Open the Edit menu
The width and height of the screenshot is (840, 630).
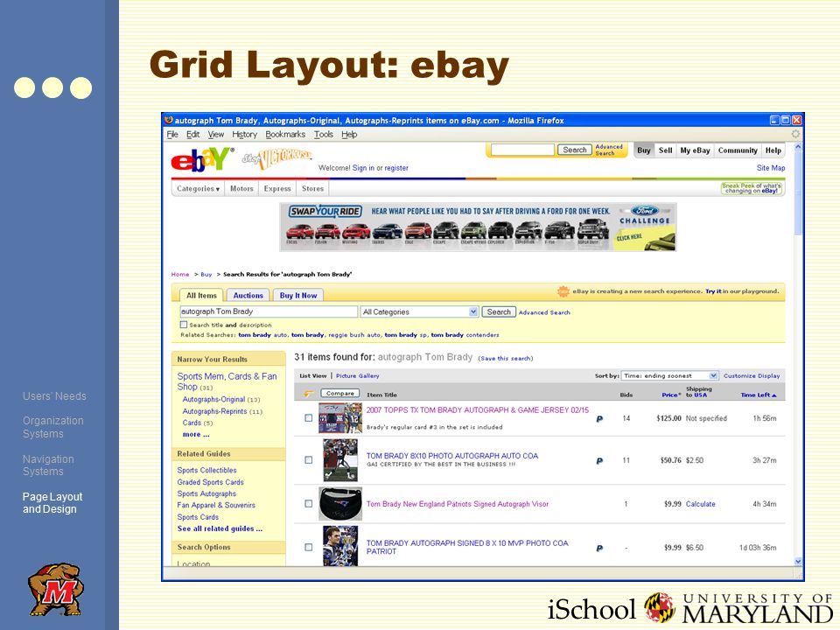tap(192, 135)
